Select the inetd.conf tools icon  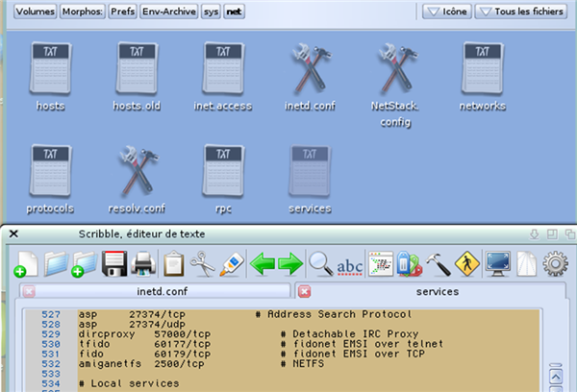[x=310, y=68]
